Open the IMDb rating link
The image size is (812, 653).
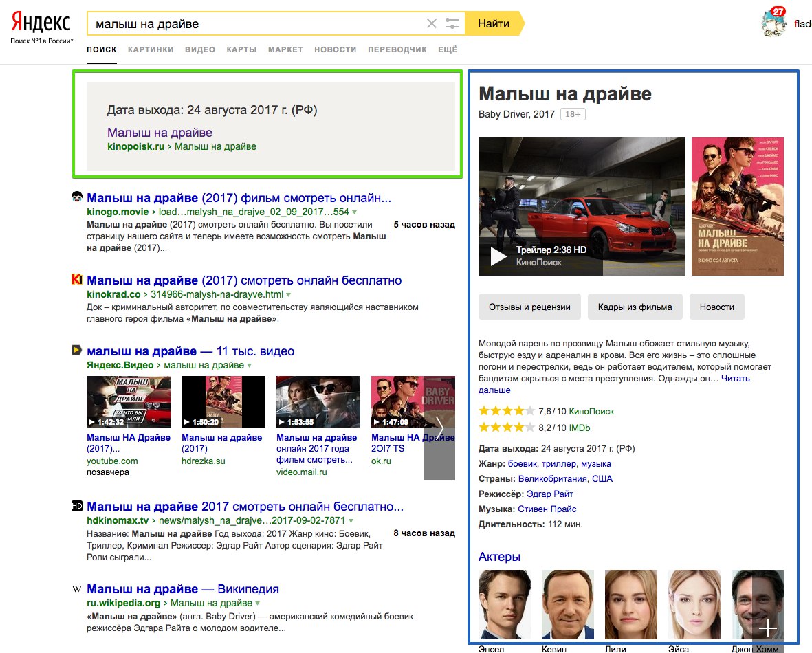[x=580, y=428]
